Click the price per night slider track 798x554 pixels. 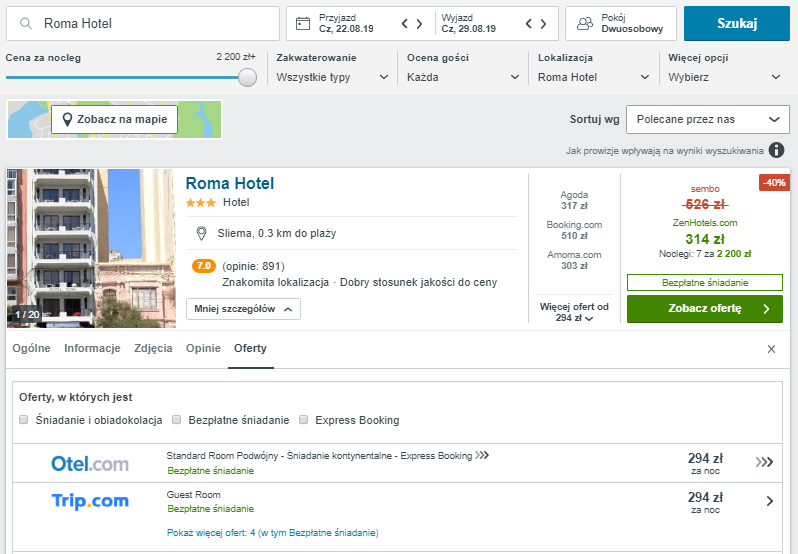[122, 77]
